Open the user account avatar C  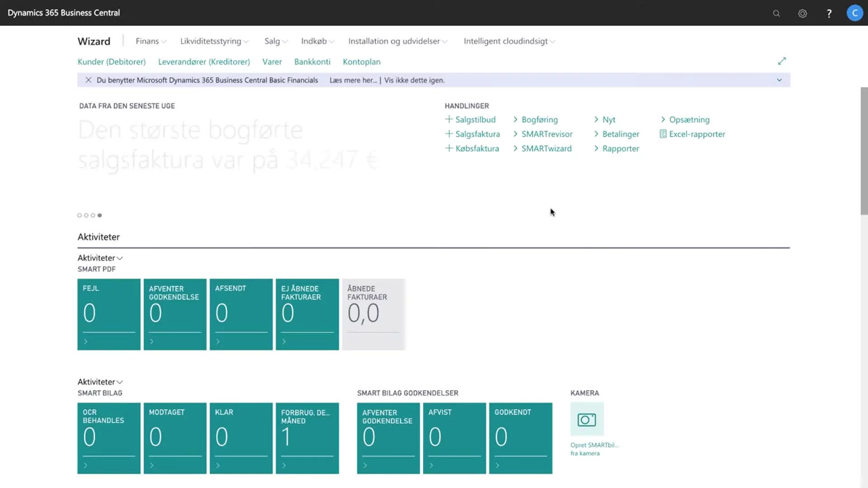coord(854,13)
